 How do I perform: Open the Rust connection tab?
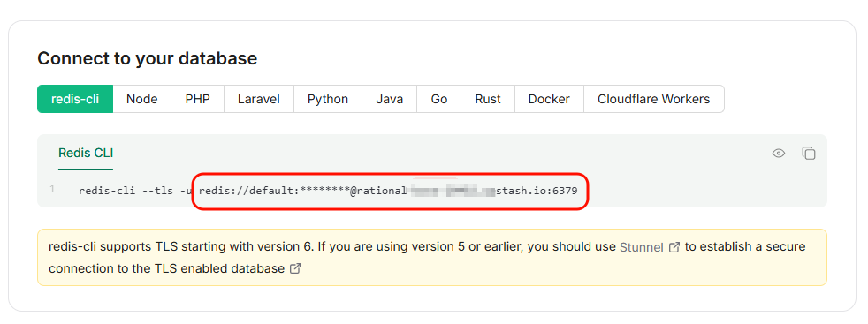tap(488, 99)
